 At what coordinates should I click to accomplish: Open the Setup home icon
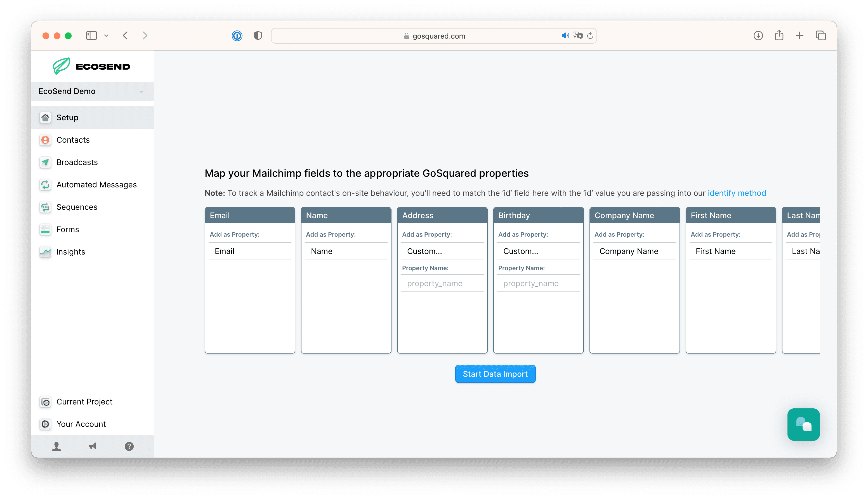45,117
